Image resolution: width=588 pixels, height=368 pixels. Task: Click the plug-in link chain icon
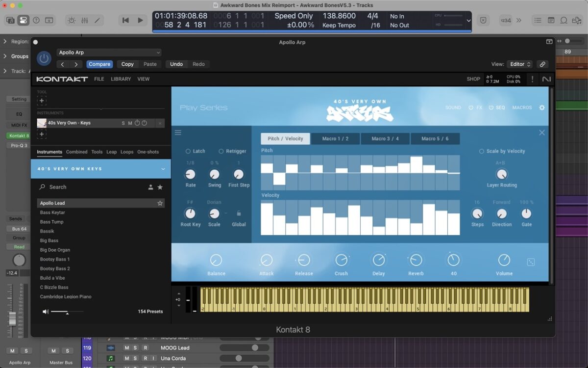(542, 64)
